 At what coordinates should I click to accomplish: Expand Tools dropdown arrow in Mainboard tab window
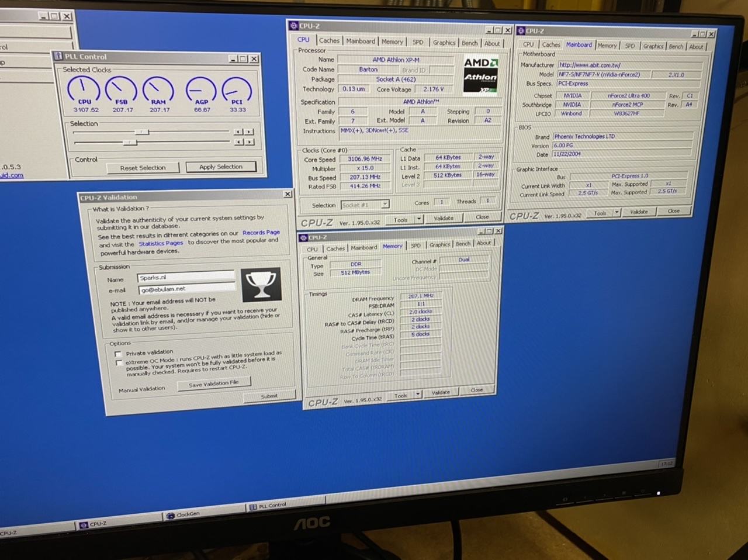tap(617, 213)
